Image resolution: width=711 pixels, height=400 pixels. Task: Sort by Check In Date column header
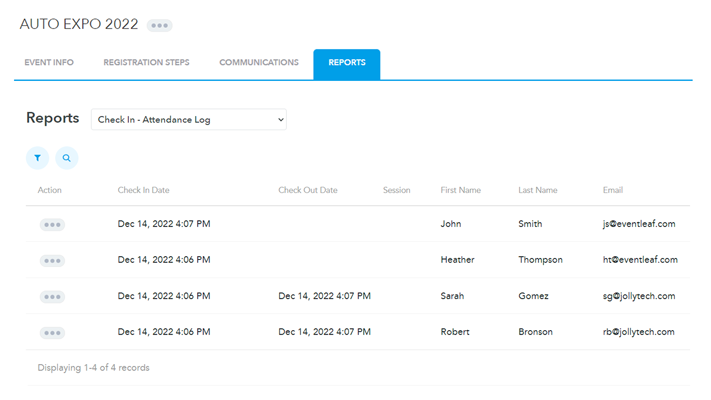pos(143,190)
